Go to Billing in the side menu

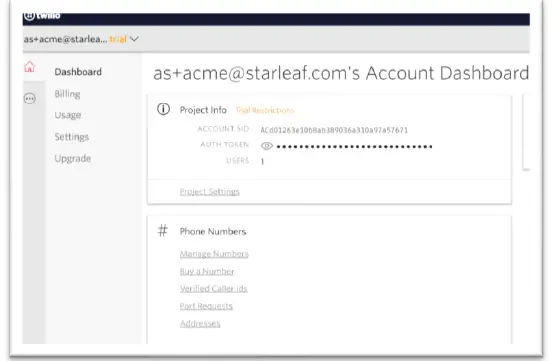[x=67, y=94]
